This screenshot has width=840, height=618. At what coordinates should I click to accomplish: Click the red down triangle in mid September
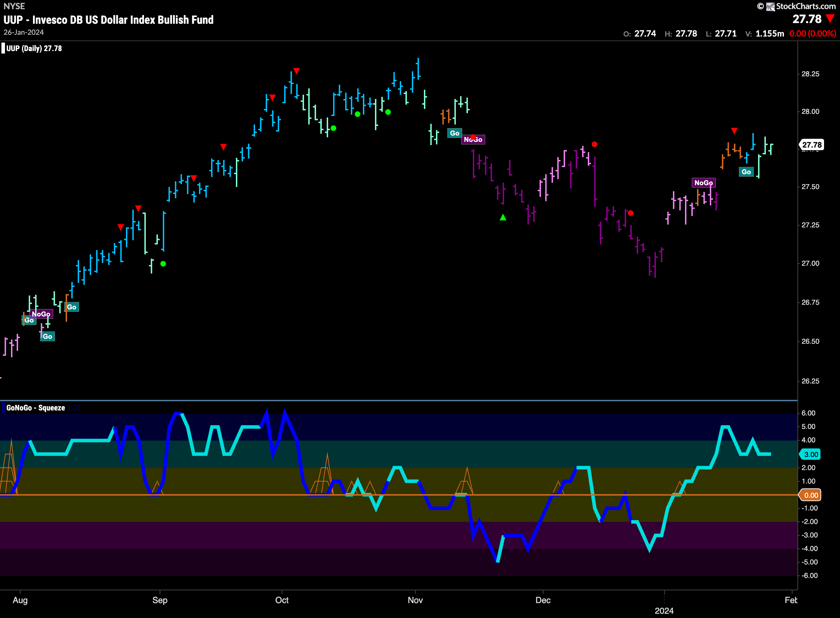coord(223,147)
